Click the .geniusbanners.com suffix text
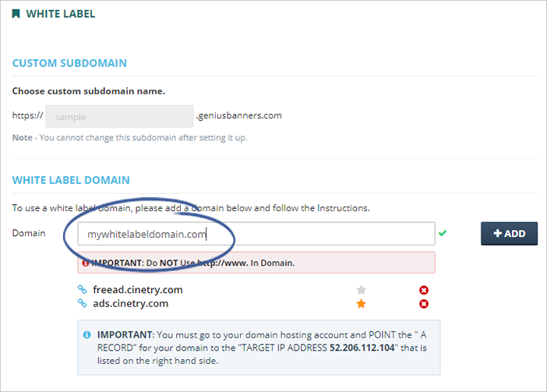The width and height of the screenshot is (547, 392). 238,116
